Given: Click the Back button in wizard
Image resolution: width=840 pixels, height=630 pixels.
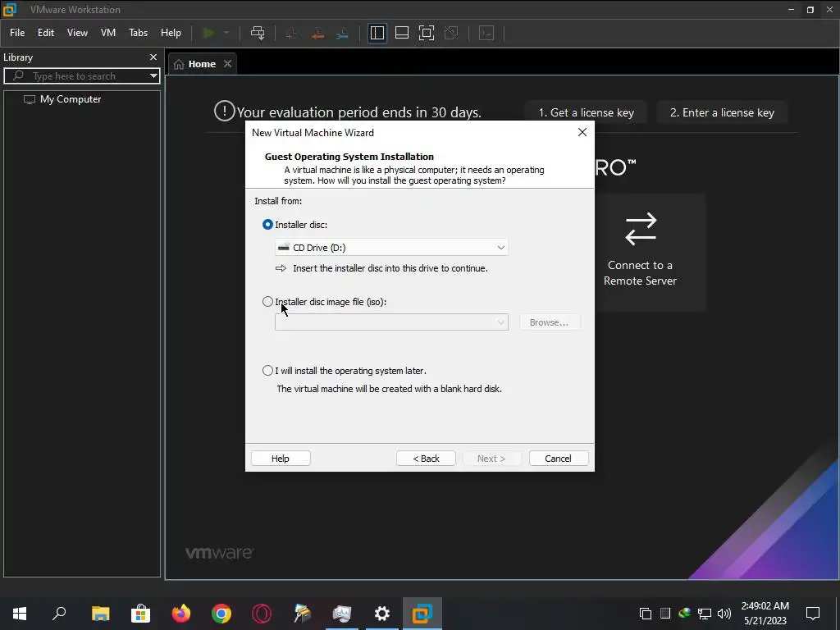Looking at the screenshot, I should point(426,459).
